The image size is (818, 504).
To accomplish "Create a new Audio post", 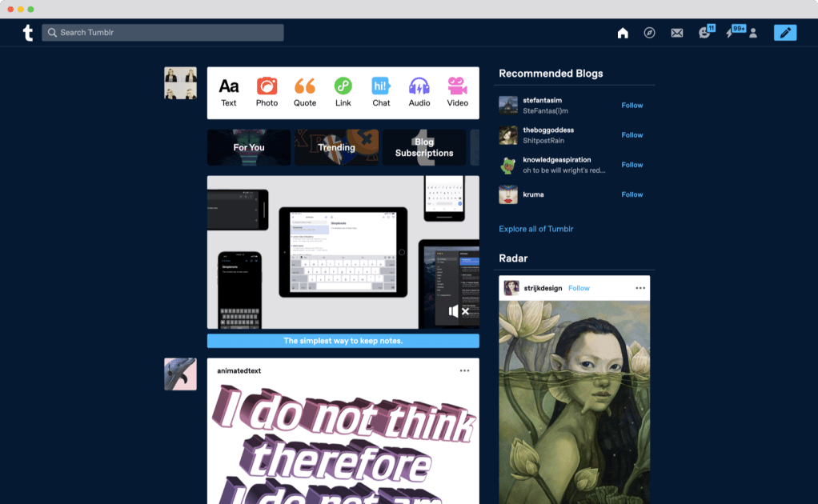I will pyautogui.click(x=419, y=92).
